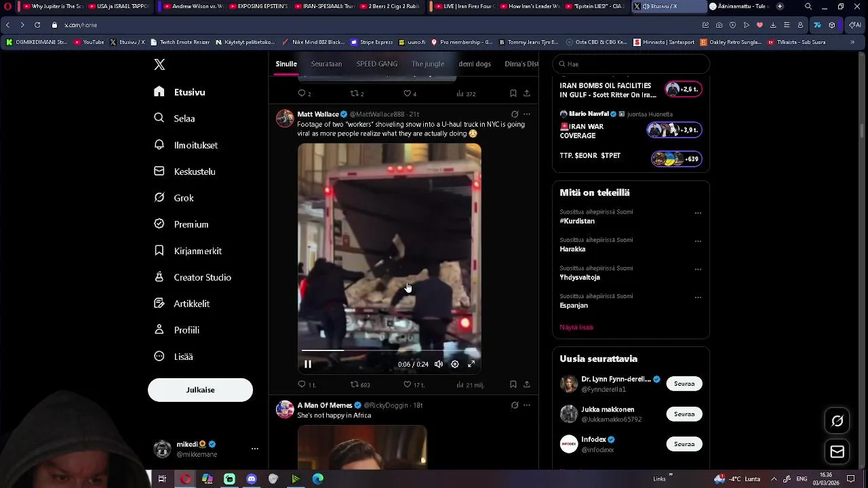Switch to the demi dogs tab
Screen dimensions: 868x488
pos(475,64)
